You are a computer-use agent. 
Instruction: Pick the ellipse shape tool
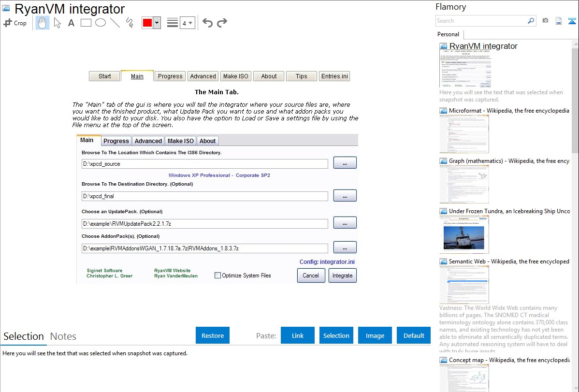coord(101,23)
